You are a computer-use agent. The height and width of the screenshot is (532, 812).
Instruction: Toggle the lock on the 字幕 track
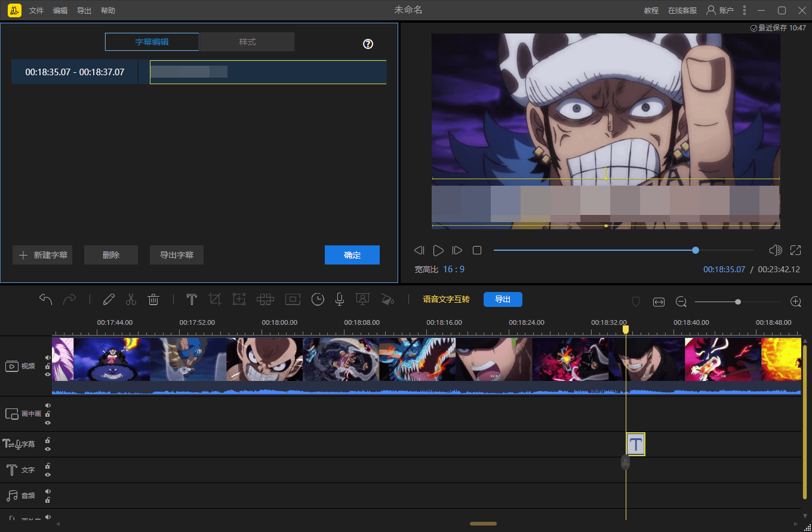[48, 441]
